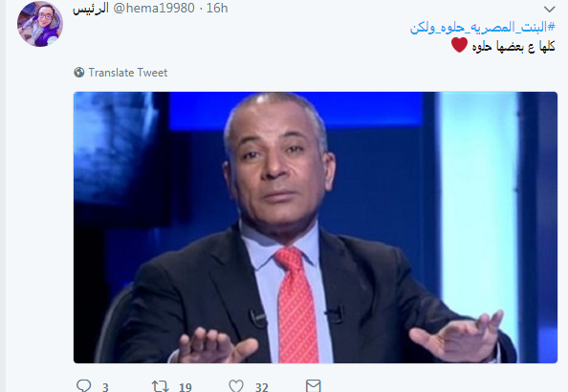Click the presenter's red tie in the photo

(295, 304)
